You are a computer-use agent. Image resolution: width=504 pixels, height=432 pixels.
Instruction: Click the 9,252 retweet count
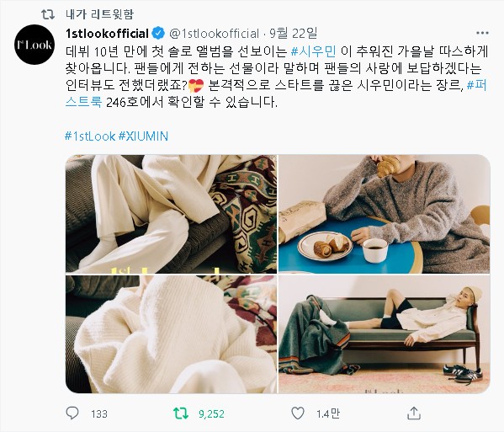211,413
